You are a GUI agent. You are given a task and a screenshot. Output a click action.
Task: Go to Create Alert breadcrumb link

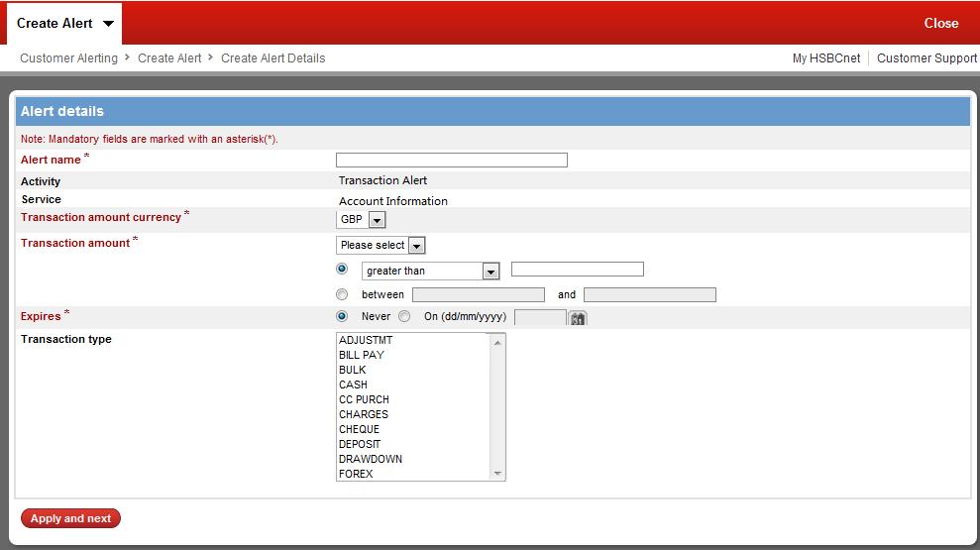(x=169, y=58)
